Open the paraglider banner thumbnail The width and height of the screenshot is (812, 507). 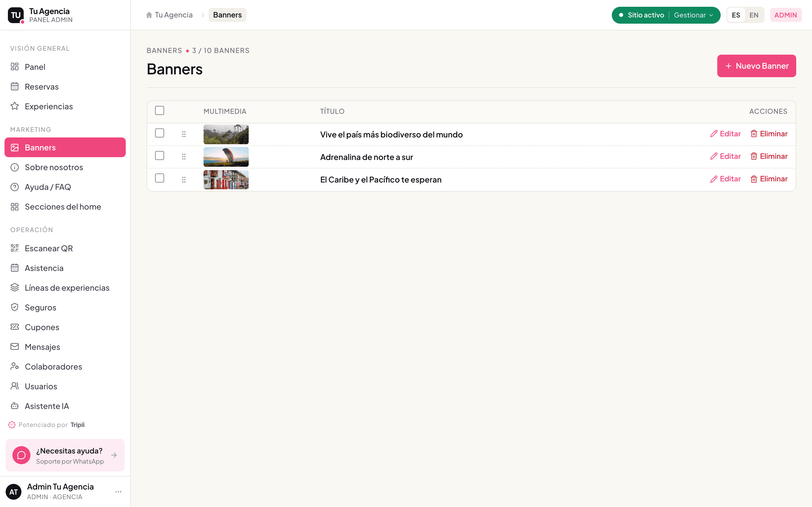click(226, 157)
